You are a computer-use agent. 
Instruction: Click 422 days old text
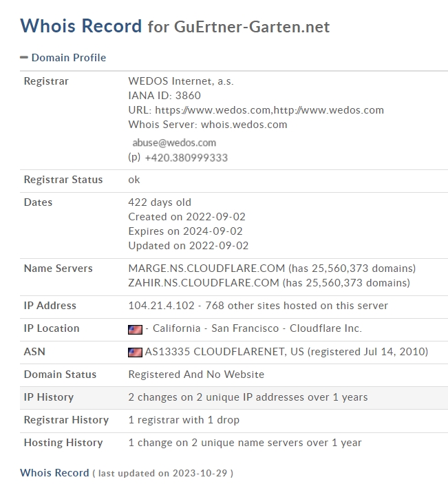[160, 202]
